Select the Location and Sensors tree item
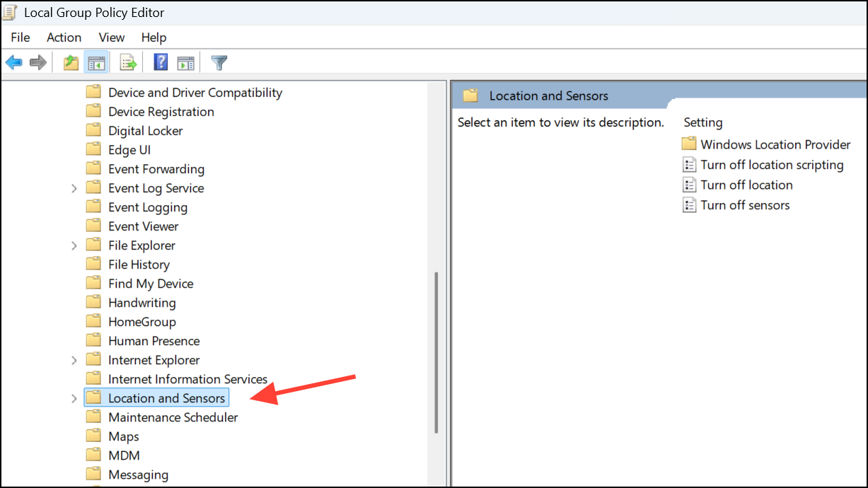The height and width of the screenshot is (488, 868). pos(166,397)
